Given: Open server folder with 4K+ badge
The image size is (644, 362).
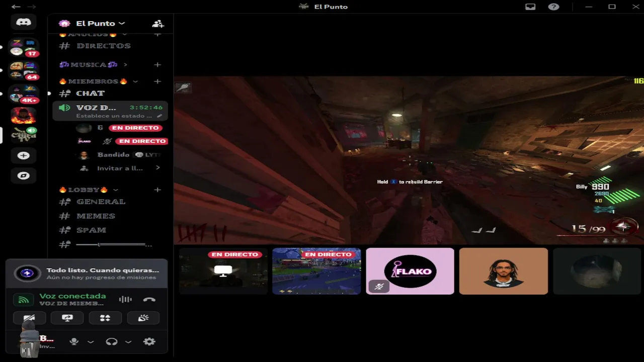Looking at the screenshot, I should (24, 94).
